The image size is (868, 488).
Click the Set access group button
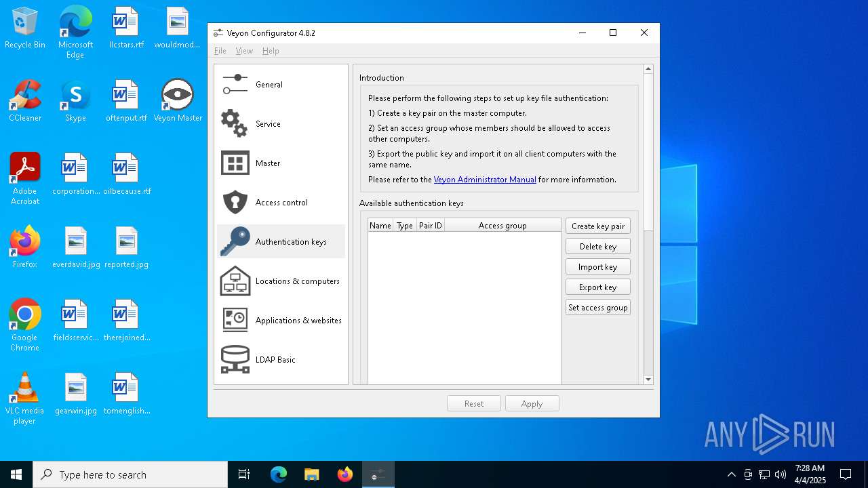598,307
